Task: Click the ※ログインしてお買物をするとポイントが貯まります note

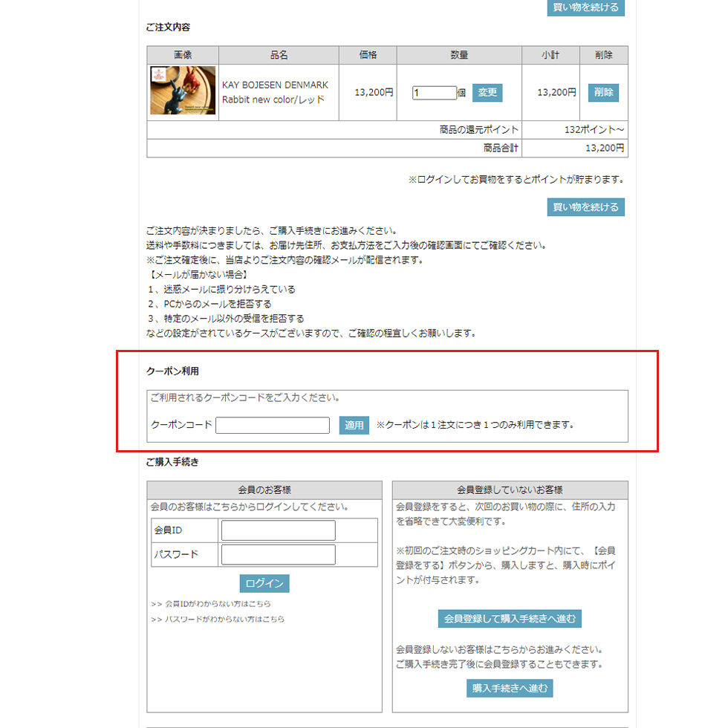Action: point(516,179)
